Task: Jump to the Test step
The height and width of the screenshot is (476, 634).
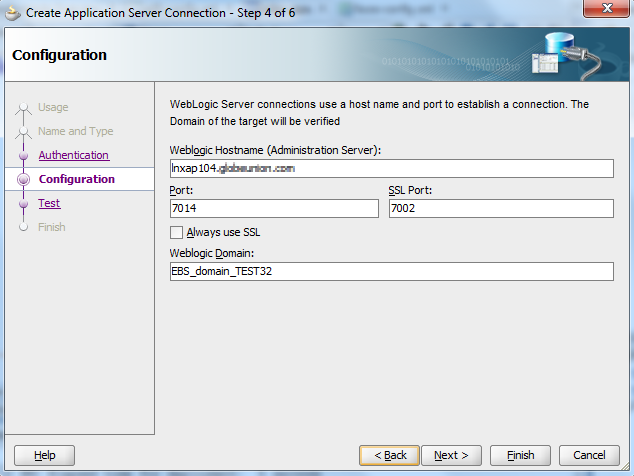Action: pyautogui.click(x=49, y=203)
